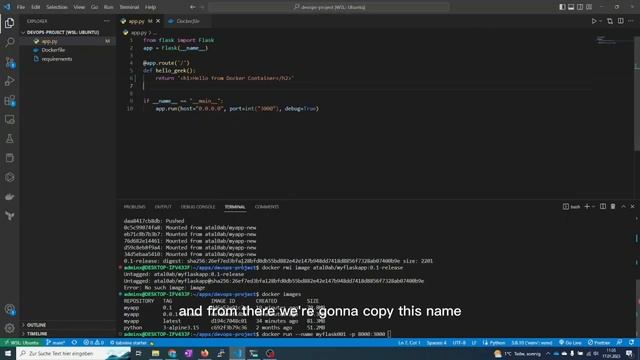Go back with the navigation arrow
Viewport: 640px width, 360px height.
coord(192,7)
